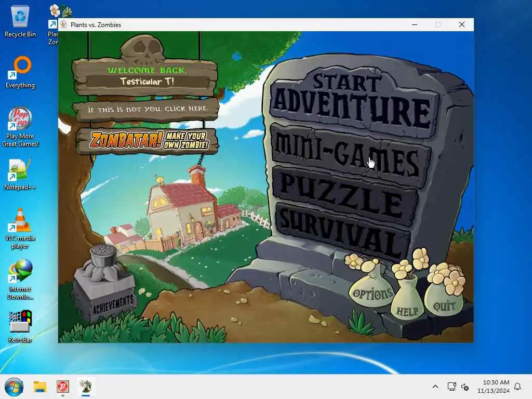Show hidden tray icons chevron
The height and width of the screenshot is (399, 532).
(x=435, y=387)
